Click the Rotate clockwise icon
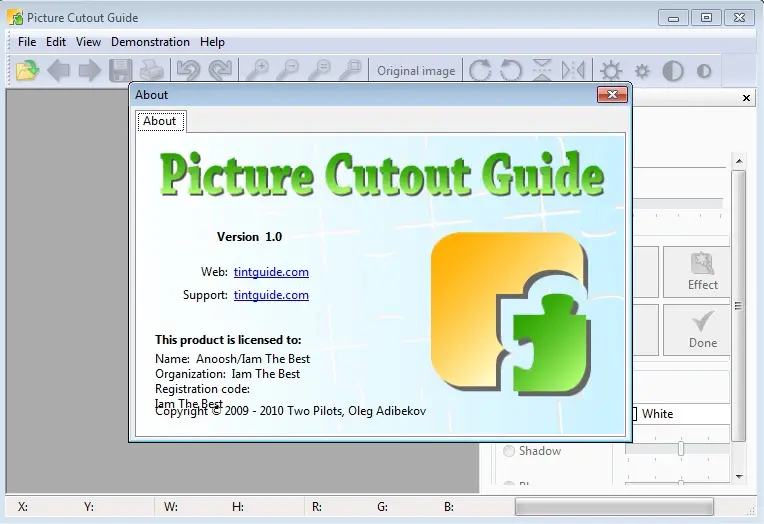 coord(480,70)
